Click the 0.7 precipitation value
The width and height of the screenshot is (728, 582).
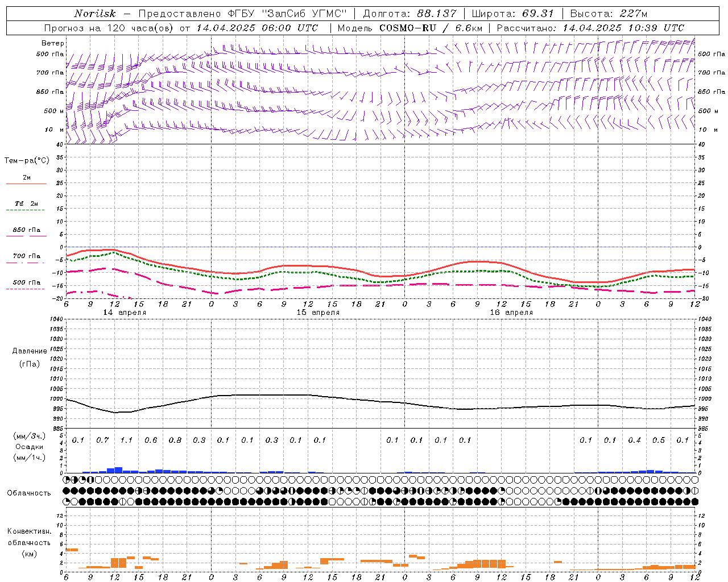coord(102,440)
